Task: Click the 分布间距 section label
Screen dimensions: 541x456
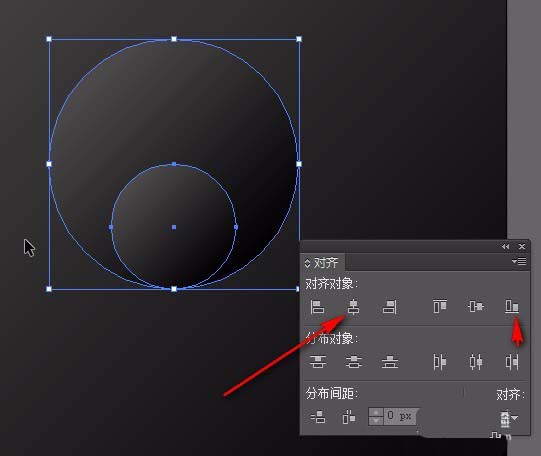Action: [331, 393]
